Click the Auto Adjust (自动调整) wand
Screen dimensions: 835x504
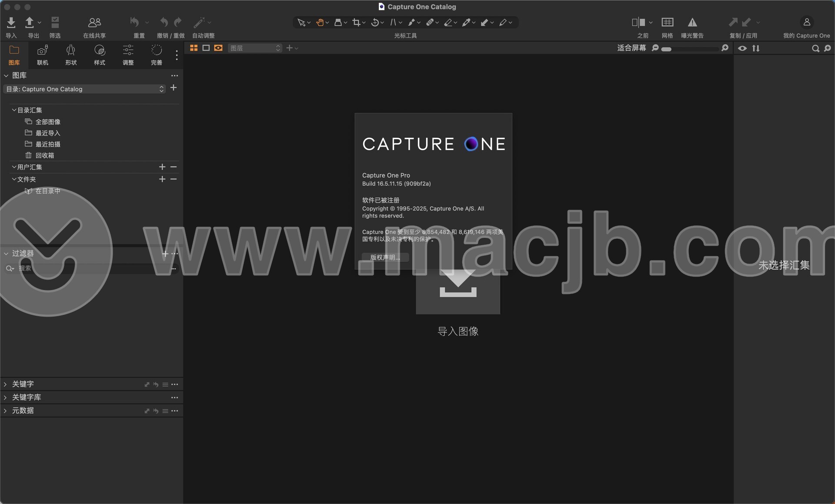[199, 22]
